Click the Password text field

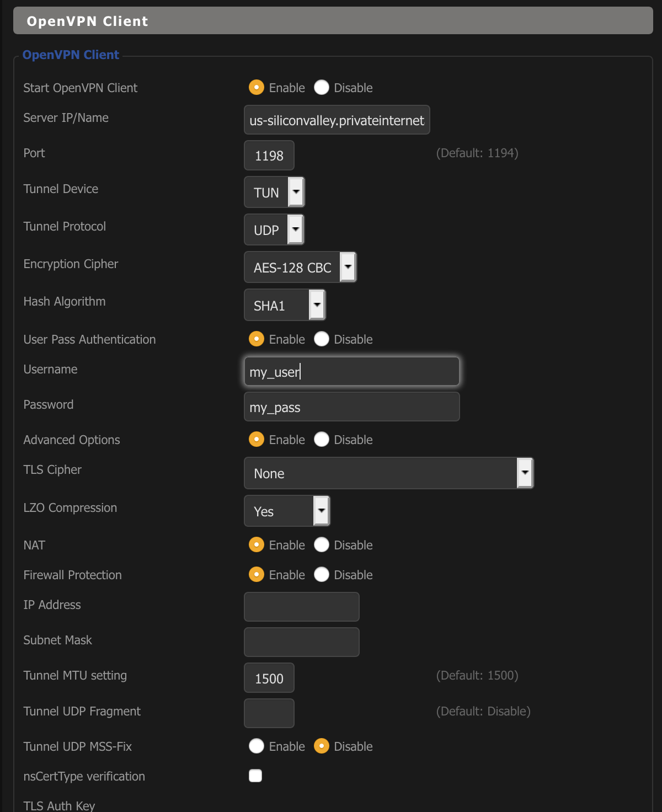(x=351, y=407)
